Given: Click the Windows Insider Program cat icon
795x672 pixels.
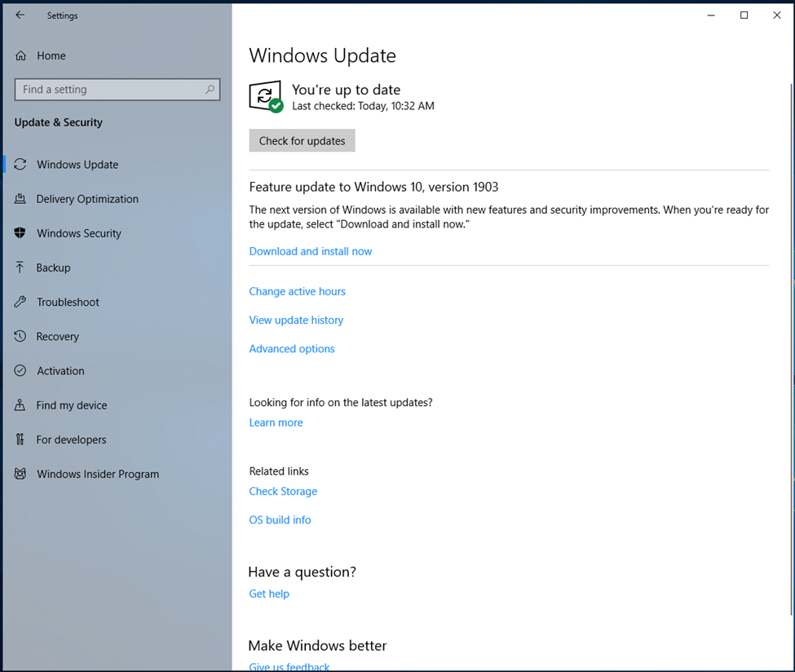Looking at the screenshot, I should (x=20, y=474).
